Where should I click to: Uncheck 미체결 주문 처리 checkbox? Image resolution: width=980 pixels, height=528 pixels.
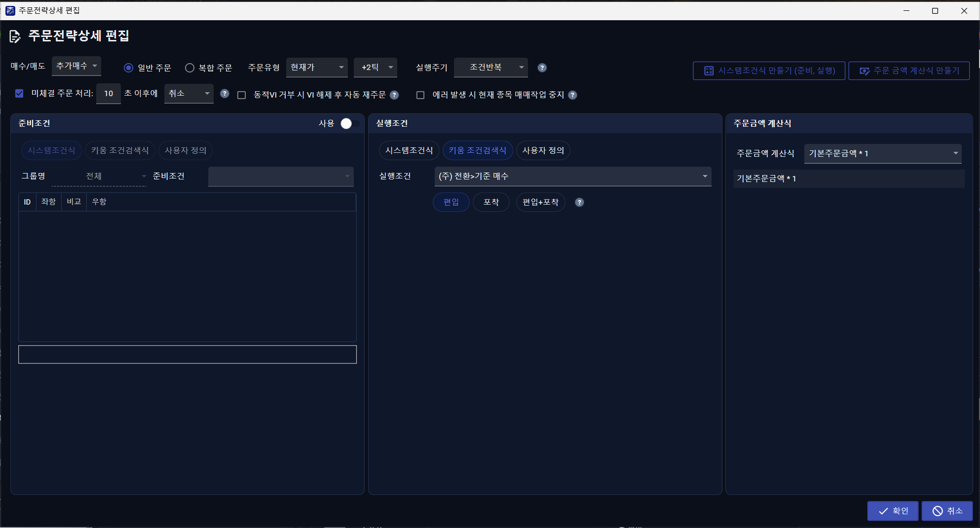coord(19,93)
